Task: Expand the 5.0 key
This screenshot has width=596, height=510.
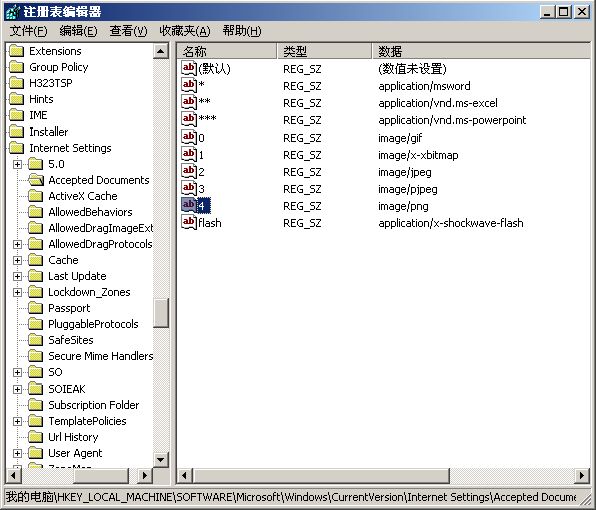Action: 17,164
